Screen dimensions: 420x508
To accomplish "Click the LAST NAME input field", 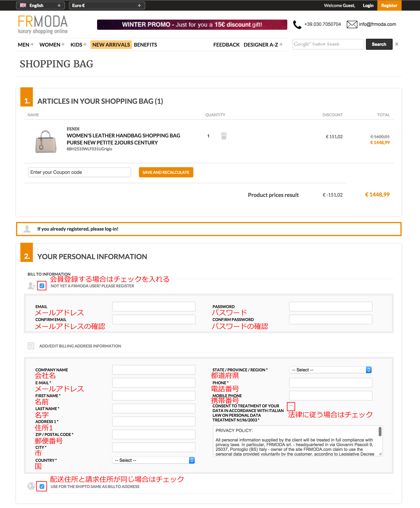I will pos(154,408).
